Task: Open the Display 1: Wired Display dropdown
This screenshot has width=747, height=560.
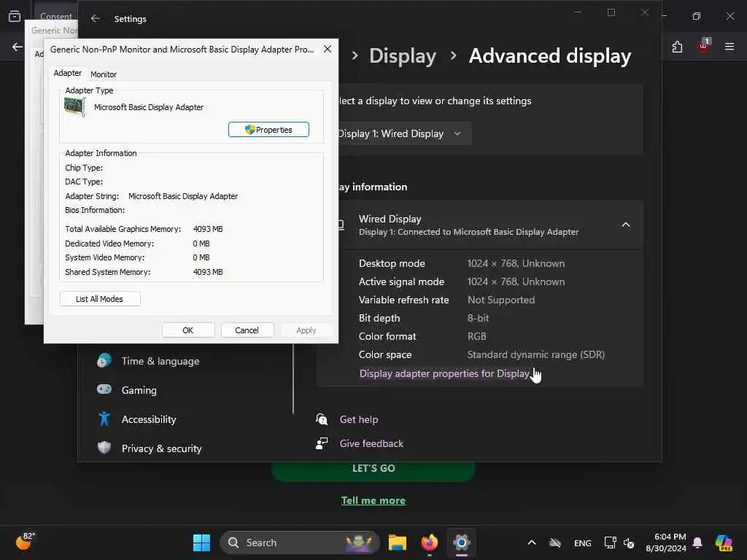Action: pyautogui.click(x=400, y=134)
